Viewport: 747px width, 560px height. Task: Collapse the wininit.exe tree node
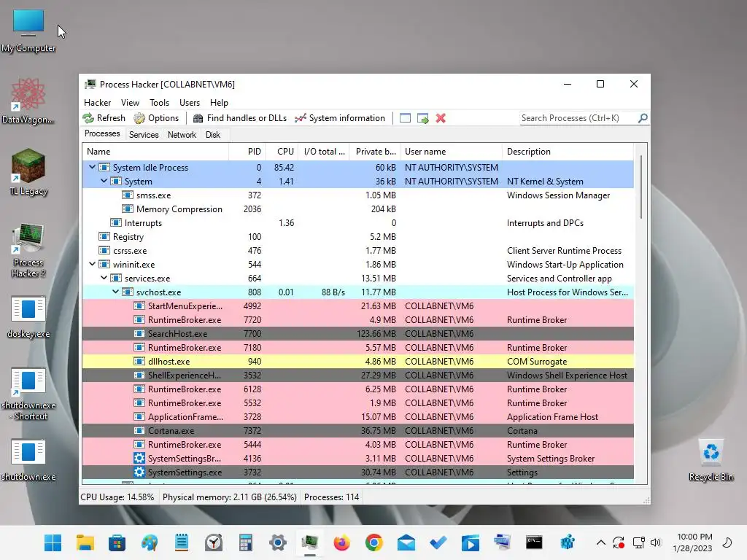92,264
